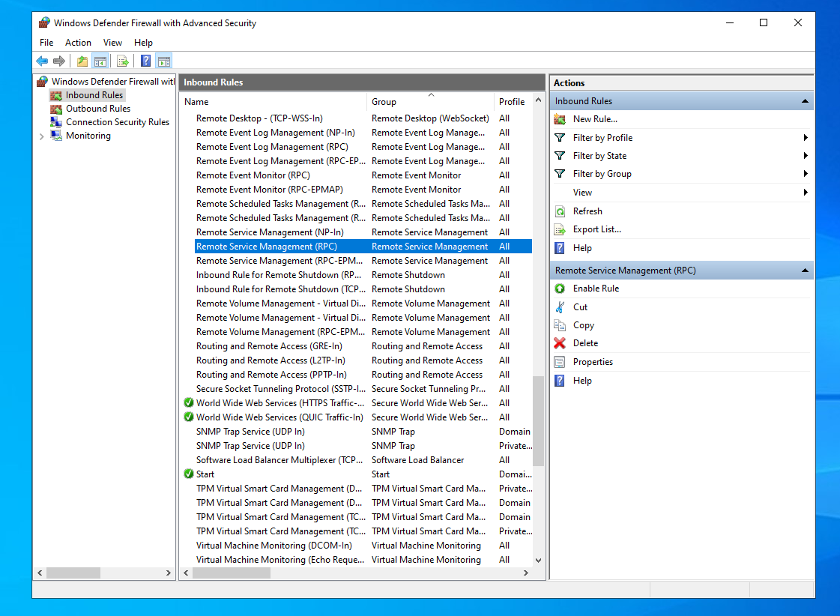This screenshot has width=840, height=616.
Task: Click the Refresh action label
Action: pos(587,211)
